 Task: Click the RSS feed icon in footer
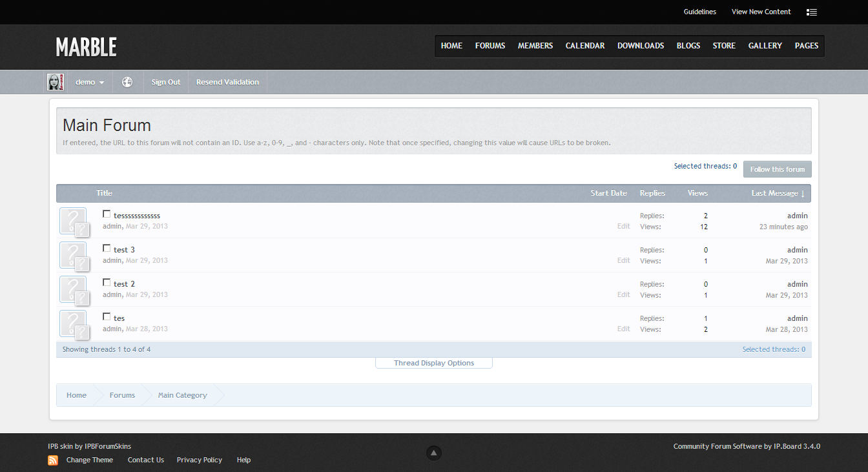point(53,460)
